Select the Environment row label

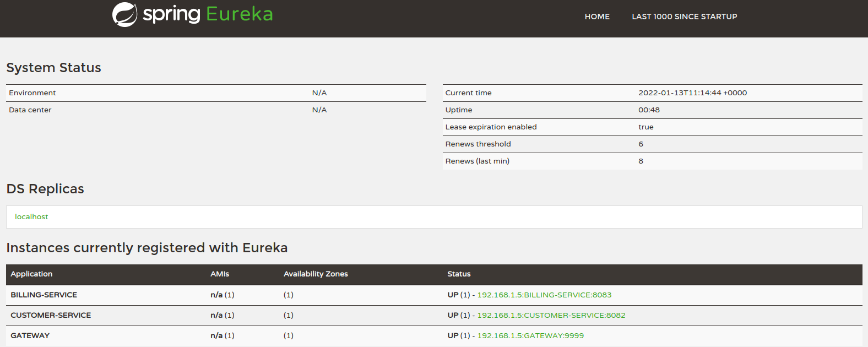click(32, 93)
